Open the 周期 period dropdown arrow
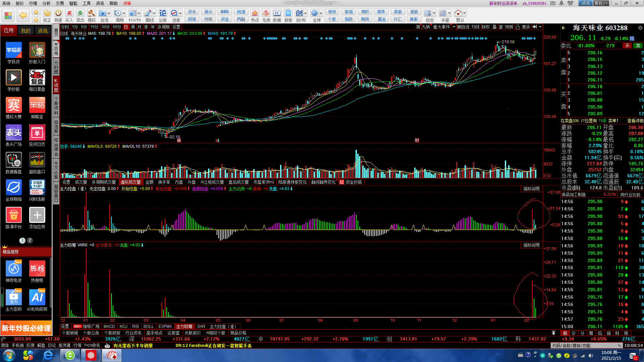 click(124, 13)
